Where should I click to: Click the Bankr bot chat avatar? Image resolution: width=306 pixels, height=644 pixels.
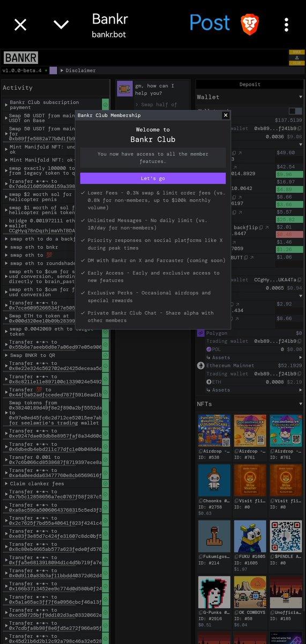(x=125, y=89)
